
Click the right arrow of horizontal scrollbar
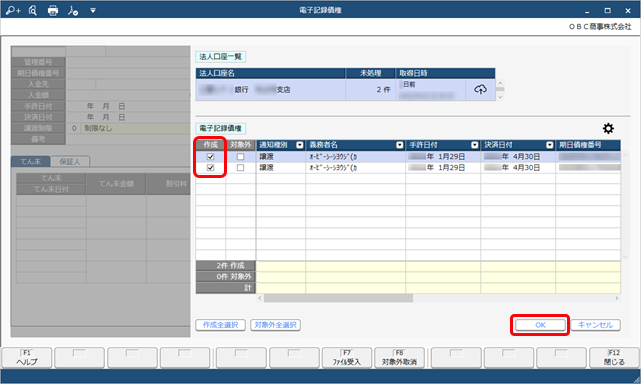(x=617, y=299)
